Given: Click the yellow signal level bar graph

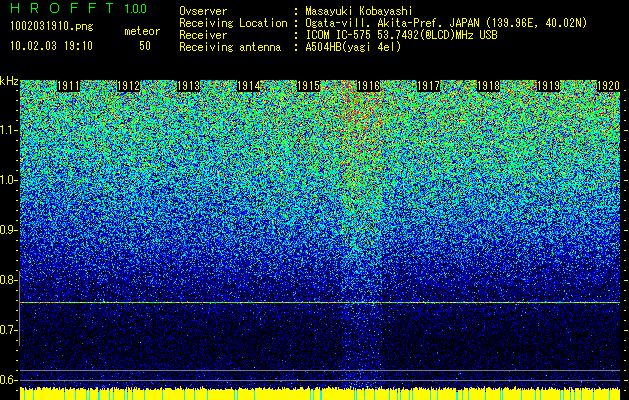Looking at the screenshot, I should point(320,394).
